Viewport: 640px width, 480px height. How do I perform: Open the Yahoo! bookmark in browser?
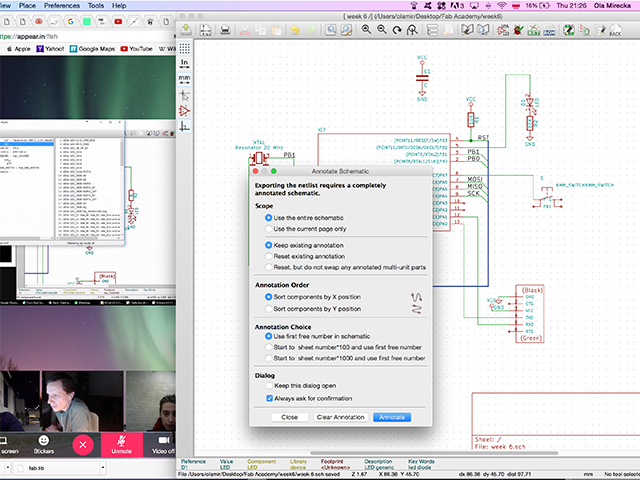[x=50, y=49]
